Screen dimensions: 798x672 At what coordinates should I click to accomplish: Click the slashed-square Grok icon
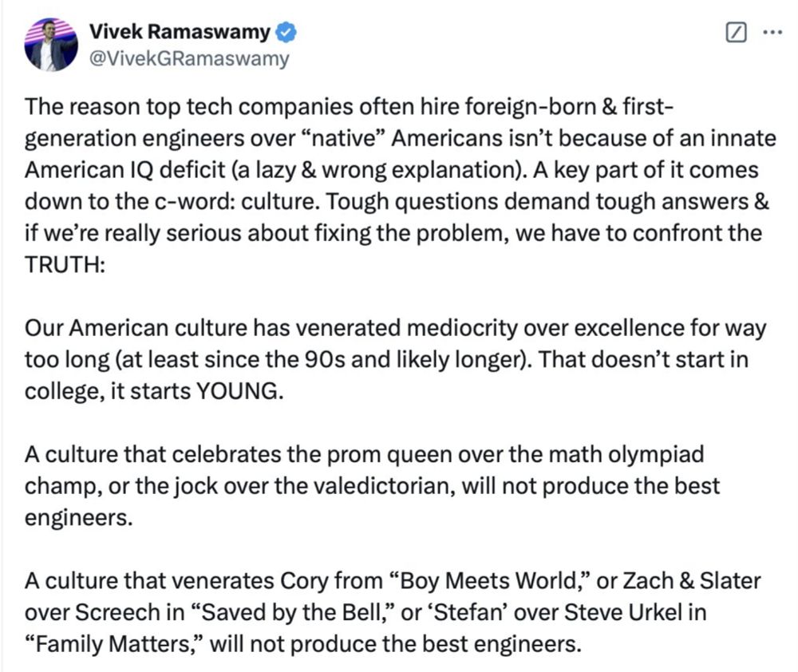click(736, 33)
